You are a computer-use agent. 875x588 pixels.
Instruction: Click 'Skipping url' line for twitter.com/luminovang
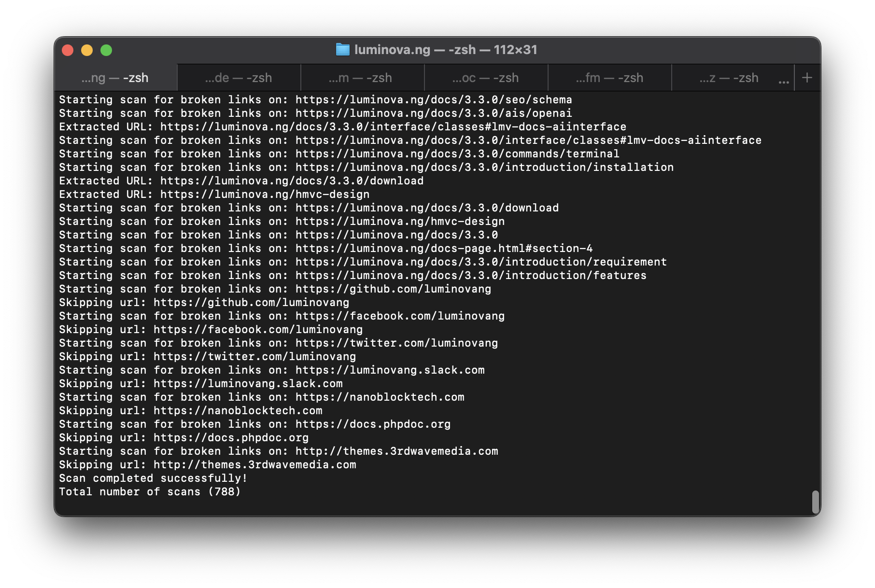coord(208,357)
